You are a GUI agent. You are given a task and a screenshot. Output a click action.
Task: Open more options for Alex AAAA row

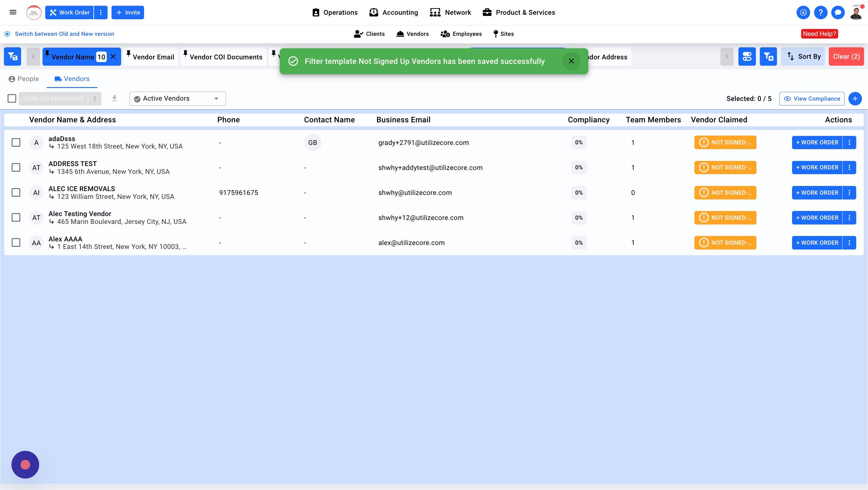click(849, 243)
